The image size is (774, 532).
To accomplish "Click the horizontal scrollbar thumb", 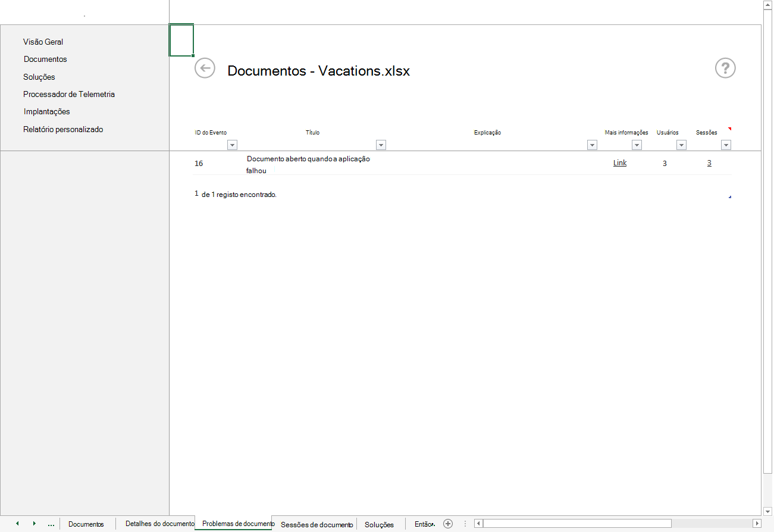I will 577,524.
